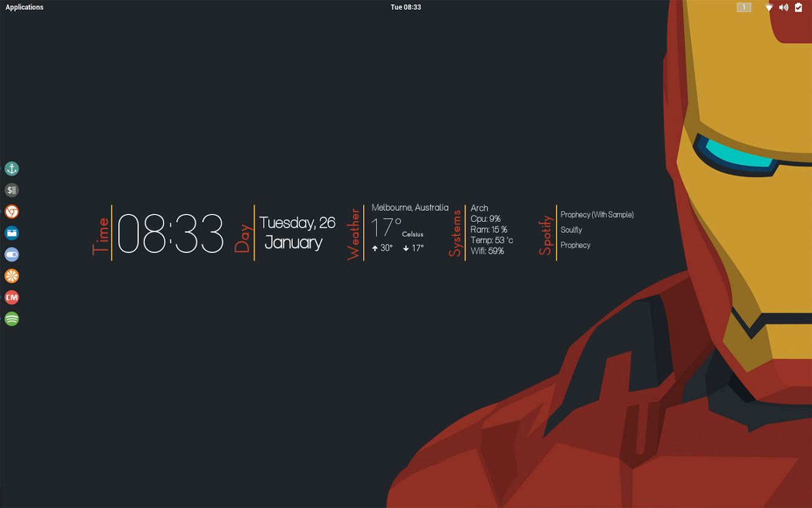The width and height of the screenshot is (812, 508).
Task: Click the vertical Spotify widget label
Action: click(546, 235)
